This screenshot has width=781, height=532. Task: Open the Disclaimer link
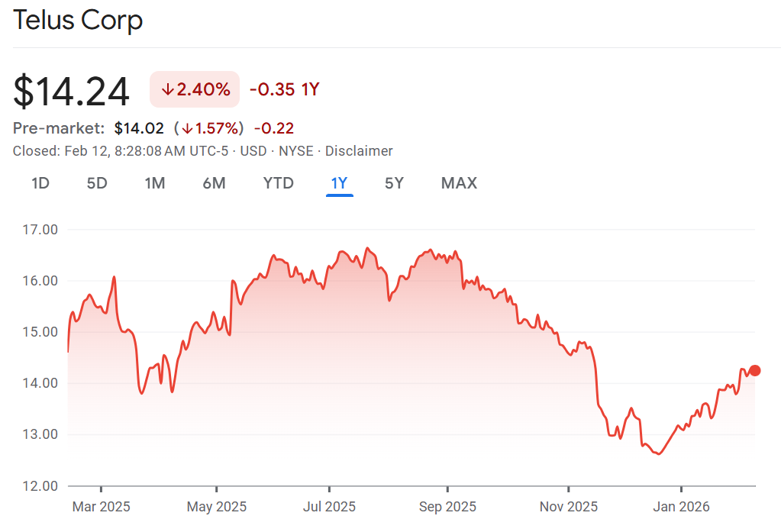[359, 151]
